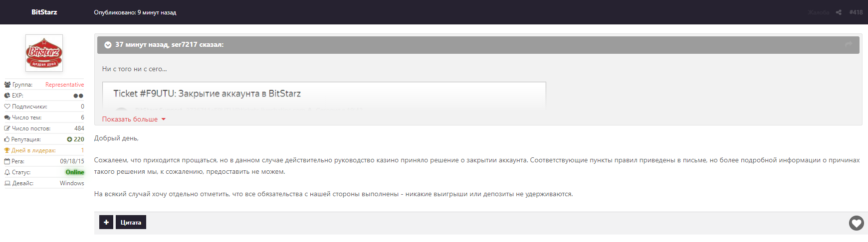Click the Дней в лидерах trophy icon
The image size is (868, 242).
tap(7, 150)
